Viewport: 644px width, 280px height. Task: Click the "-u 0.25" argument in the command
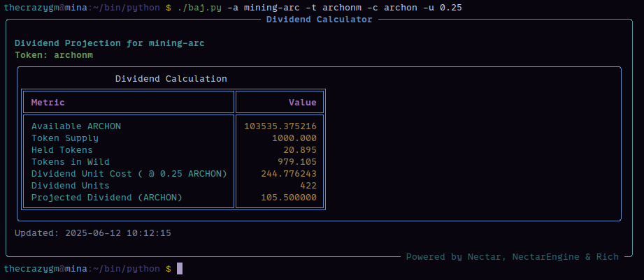tap(442, 8)
